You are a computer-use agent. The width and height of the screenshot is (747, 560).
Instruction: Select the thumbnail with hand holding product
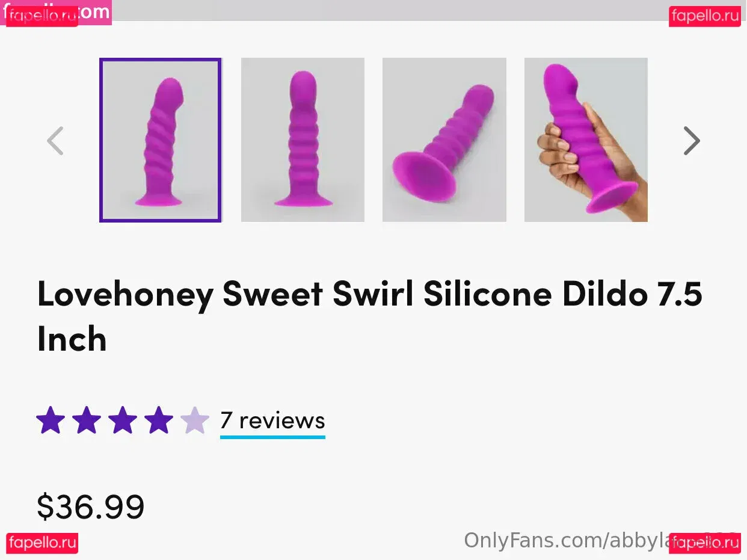[586, 140]
